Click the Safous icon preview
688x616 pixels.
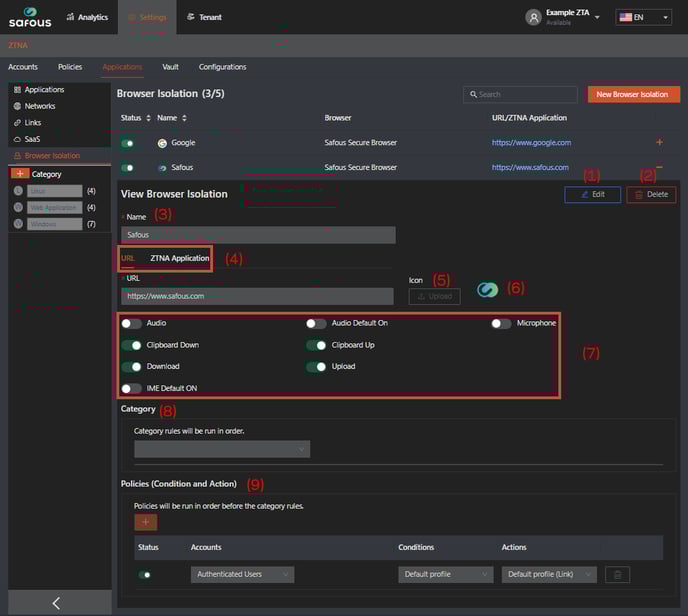(487, 289)
